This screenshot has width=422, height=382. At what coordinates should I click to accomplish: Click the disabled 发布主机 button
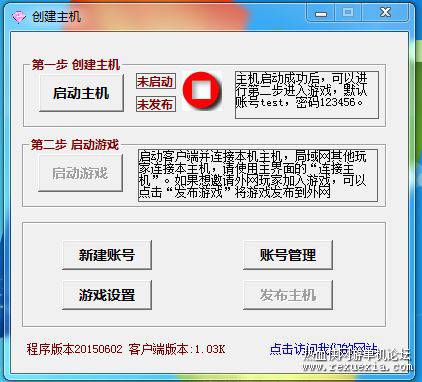click(288, 295)
